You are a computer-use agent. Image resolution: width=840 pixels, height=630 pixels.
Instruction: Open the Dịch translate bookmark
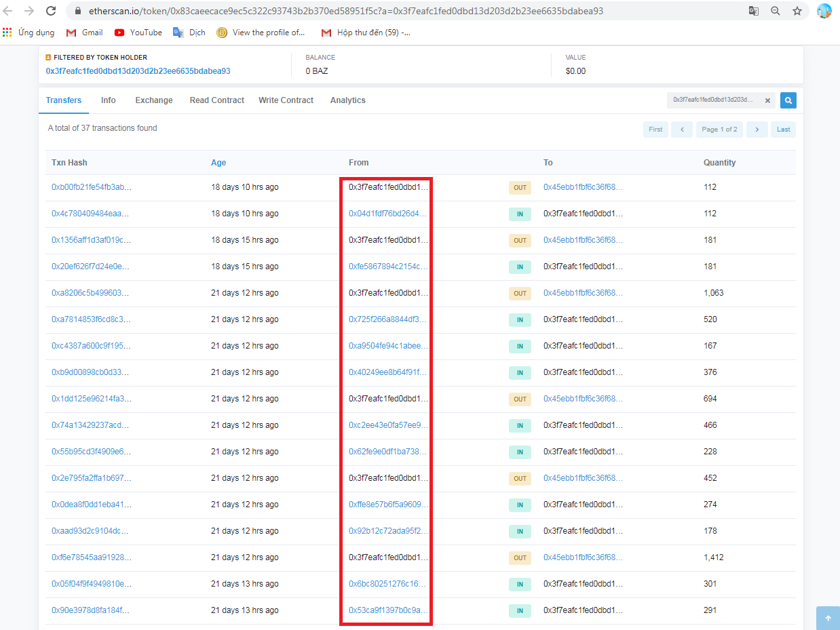189,33
